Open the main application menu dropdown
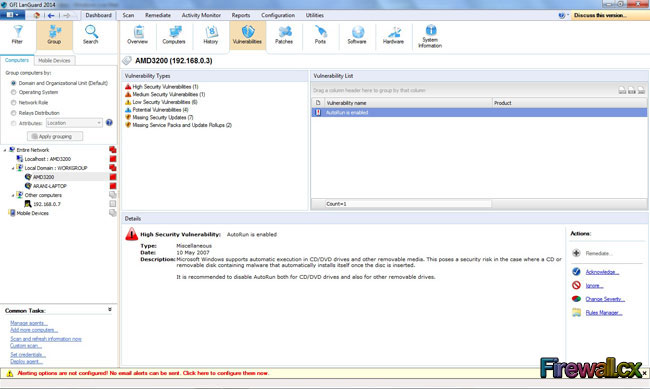 click(12, 15)
